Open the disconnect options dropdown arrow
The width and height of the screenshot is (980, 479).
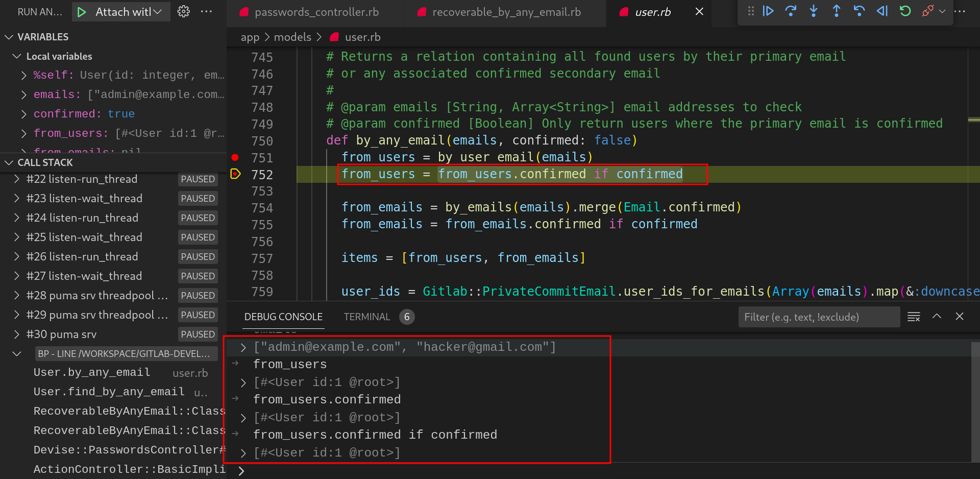[x=942, y=11]
